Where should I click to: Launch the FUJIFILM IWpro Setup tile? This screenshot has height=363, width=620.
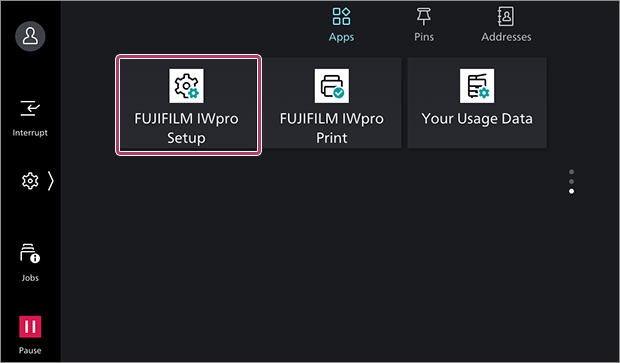coord(188,105)
